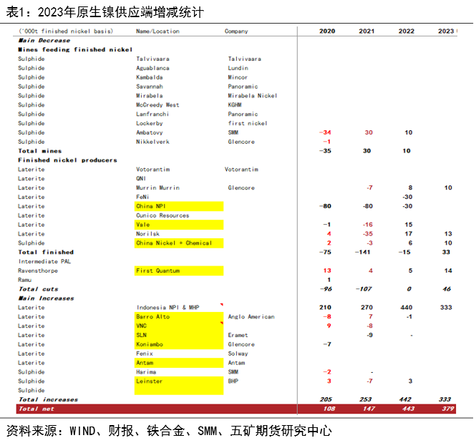Screen dimensions: 476x448
Task: Click the 'QNI' cell
Action: tap(141, 178)
